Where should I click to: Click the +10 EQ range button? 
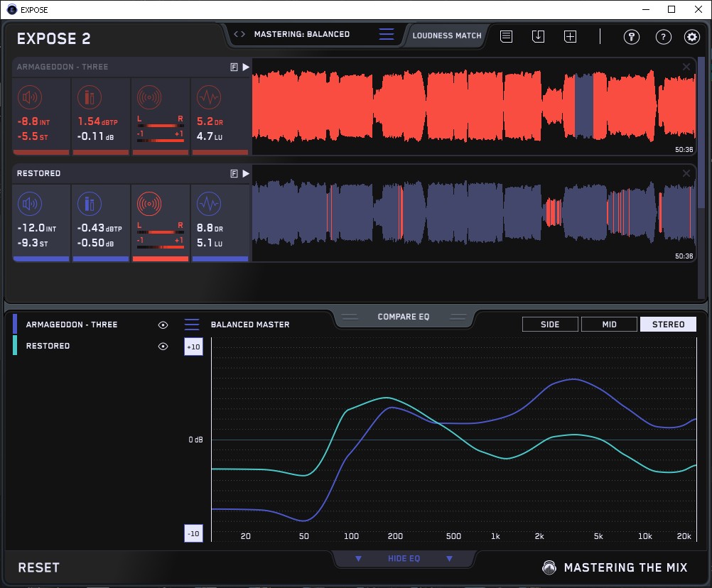(x=193, y=347)
